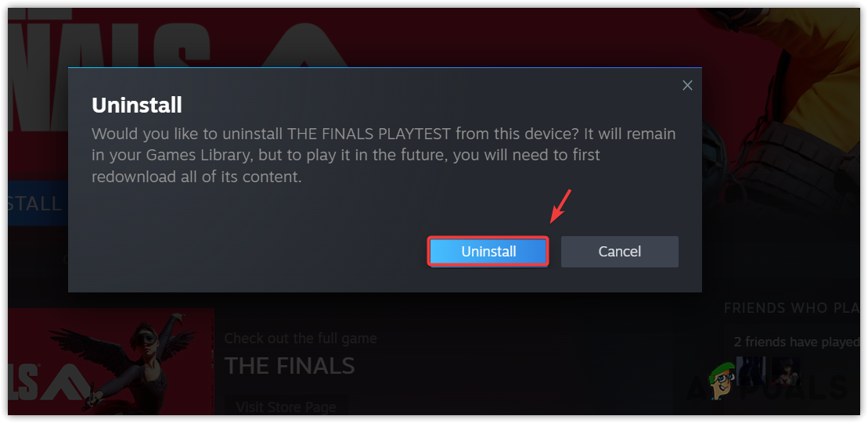Image resolution: width=868 pixels, height=423 pixels.
Task: Click the uninstall confirmation message text
Action: [384, 156]
